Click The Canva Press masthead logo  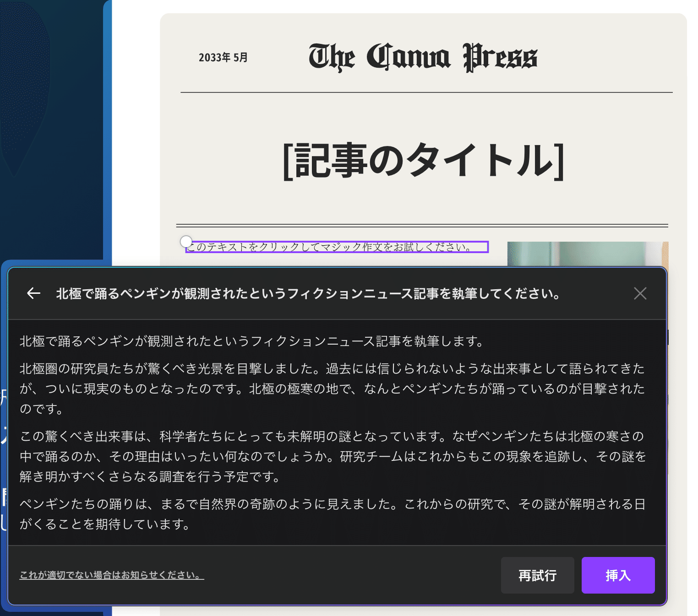423,57
